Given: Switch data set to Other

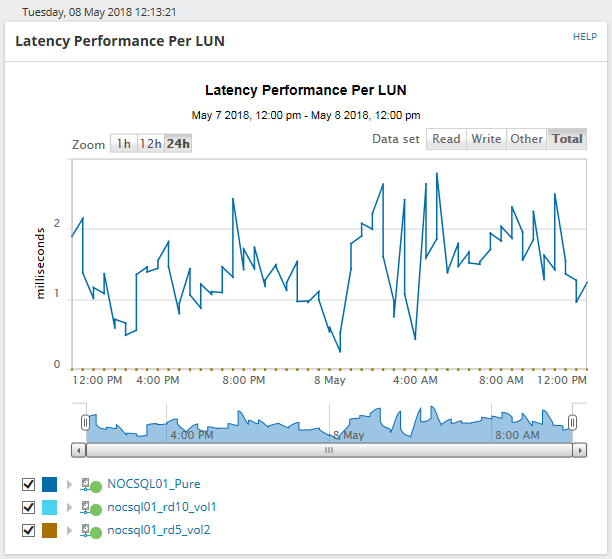Looking at the screenshot, I should click(x=527, y=139).
